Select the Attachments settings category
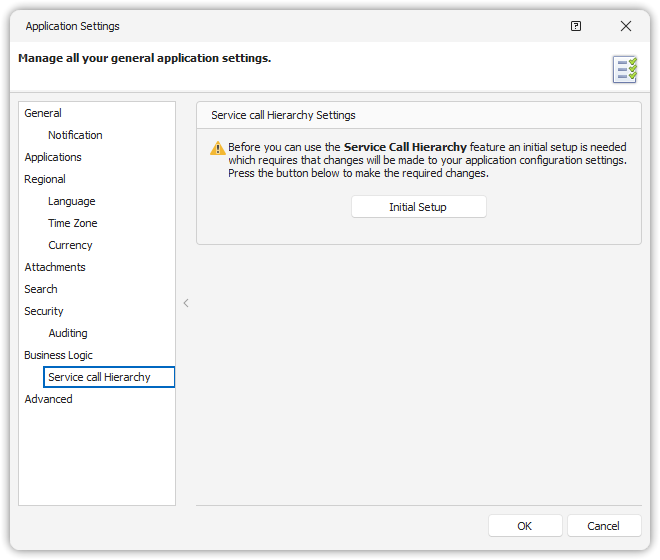 tap(55, 267)
